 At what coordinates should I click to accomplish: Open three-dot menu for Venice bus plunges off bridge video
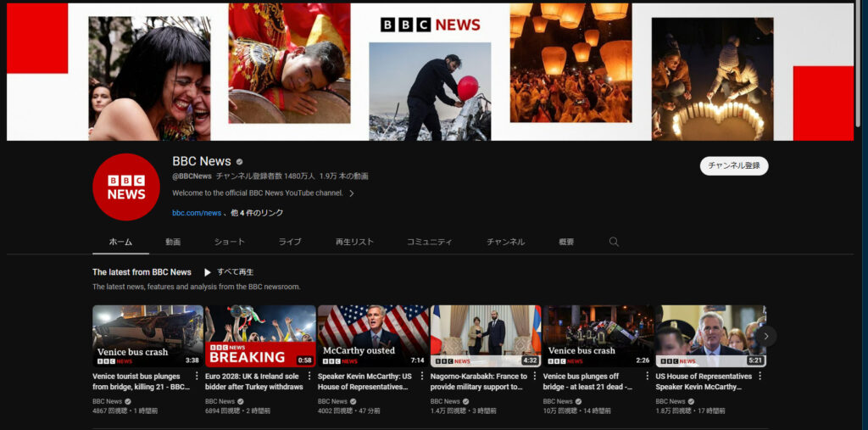[x=648, y=376]
